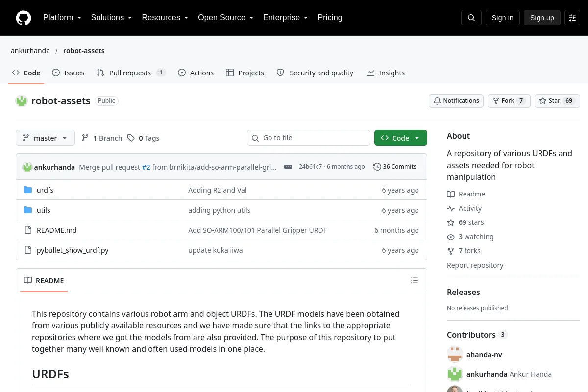The image size is (588, 392).
Task: Click the Notifications bell button
Action: 456,101
